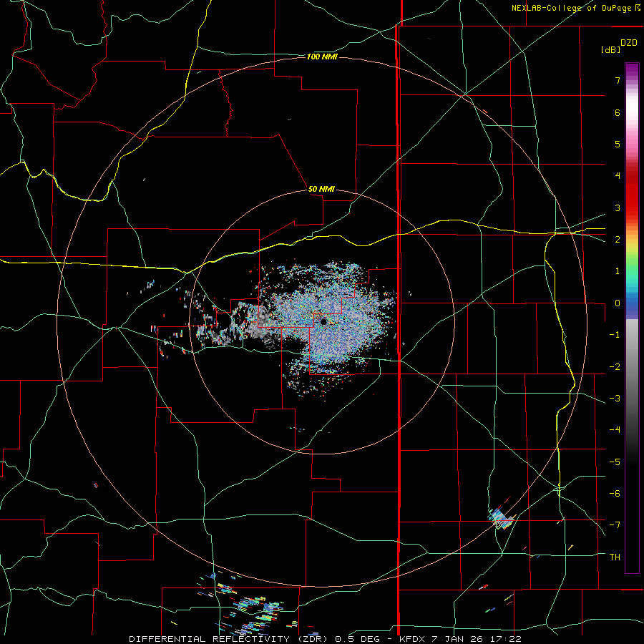This screenshot has width=644, height=644.
Task: Click the isolated southeast echo patch on 100 NMI ring
Action: coord(501,518)
